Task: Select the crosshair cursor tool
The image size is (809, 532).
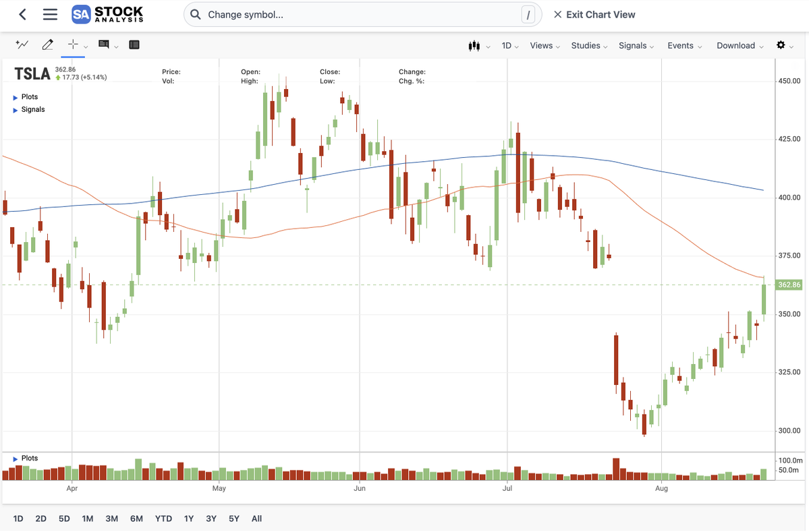Action: coord(73,45)
